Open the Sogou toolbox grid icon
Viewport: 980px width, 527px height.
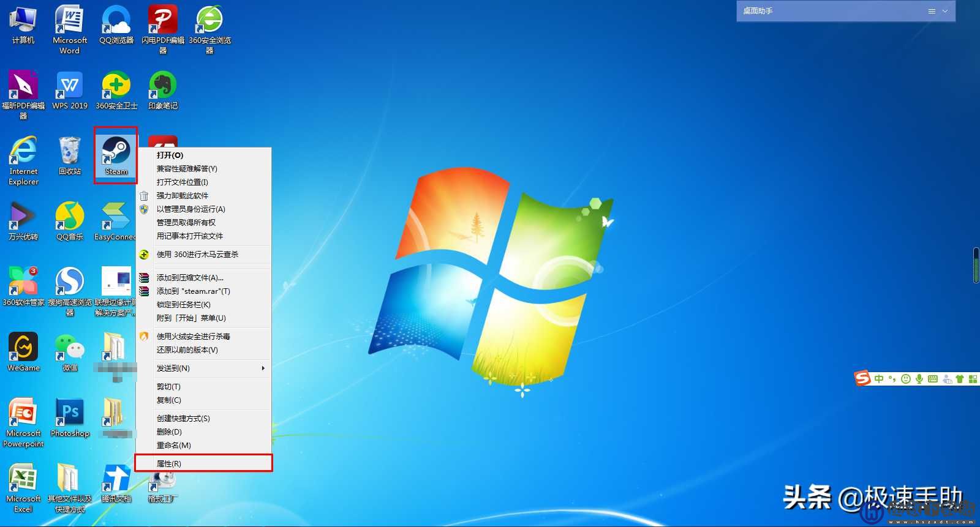(x=973, y=379)
